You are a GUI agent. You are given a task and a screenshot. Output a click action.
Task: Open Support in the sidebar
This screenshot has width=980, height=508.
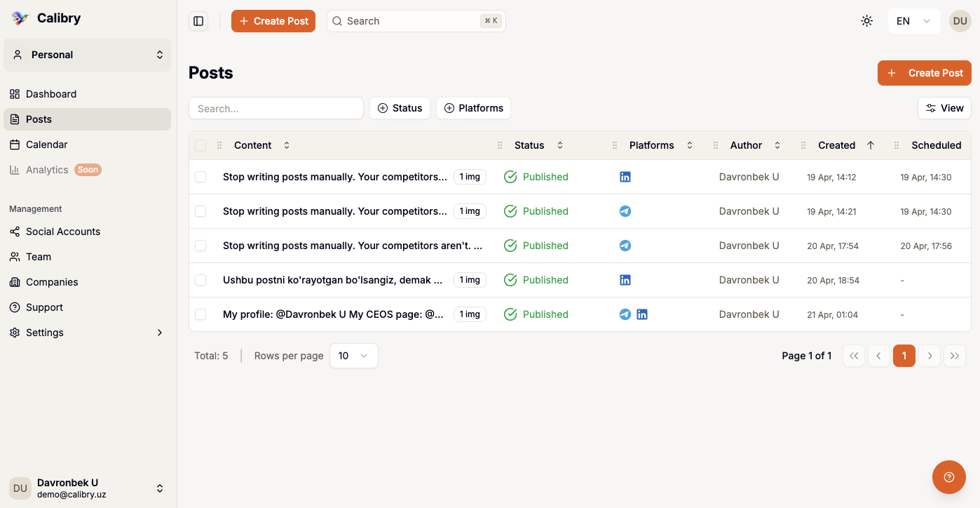(88, 307)
